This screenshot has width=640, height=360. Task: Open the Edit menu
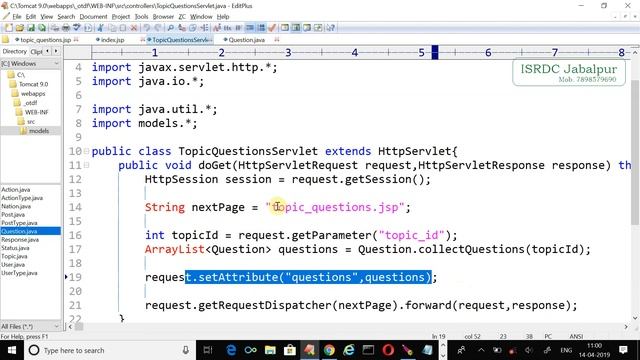pyautogui.click(x=31, y=17)
